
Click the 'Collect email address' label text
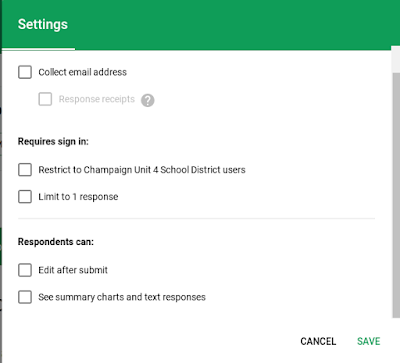pos(82,72)
